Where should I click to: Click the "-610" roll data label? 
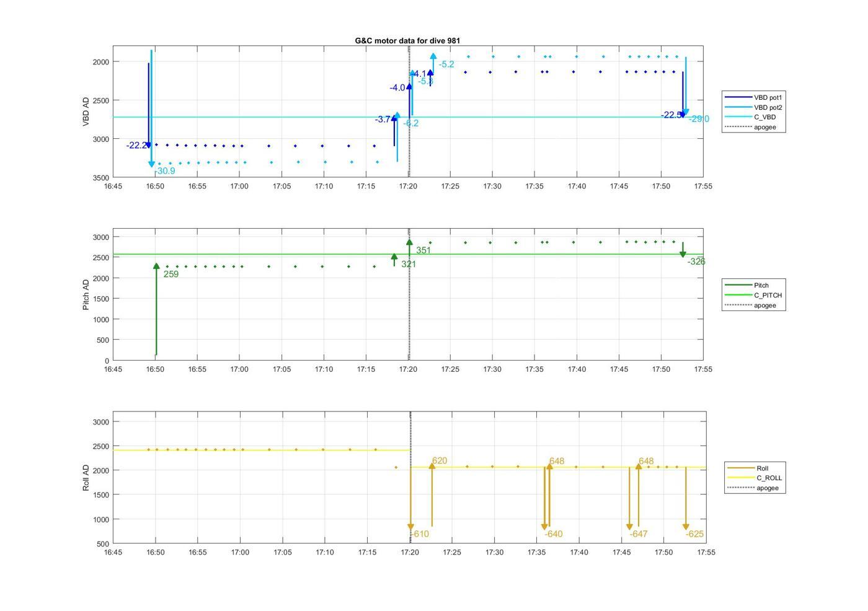coord(420,534)
